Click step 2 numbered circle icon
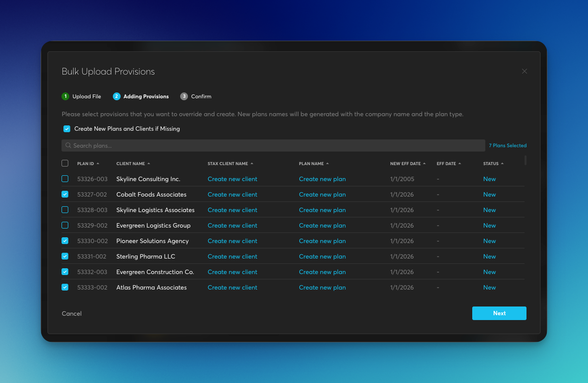 pos(116,96)
